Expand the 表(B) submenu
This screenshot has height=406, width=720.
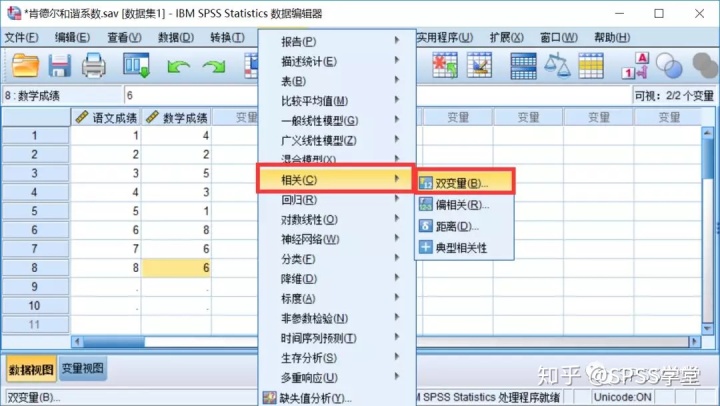(337, 81)
